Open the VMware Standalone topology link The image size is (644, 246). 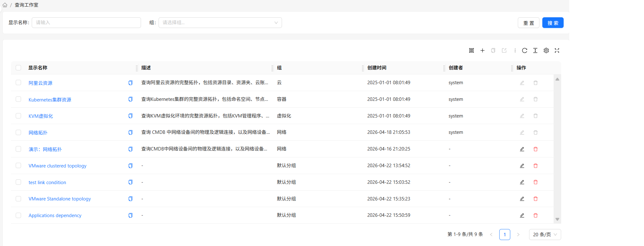(x=60, y=199)
